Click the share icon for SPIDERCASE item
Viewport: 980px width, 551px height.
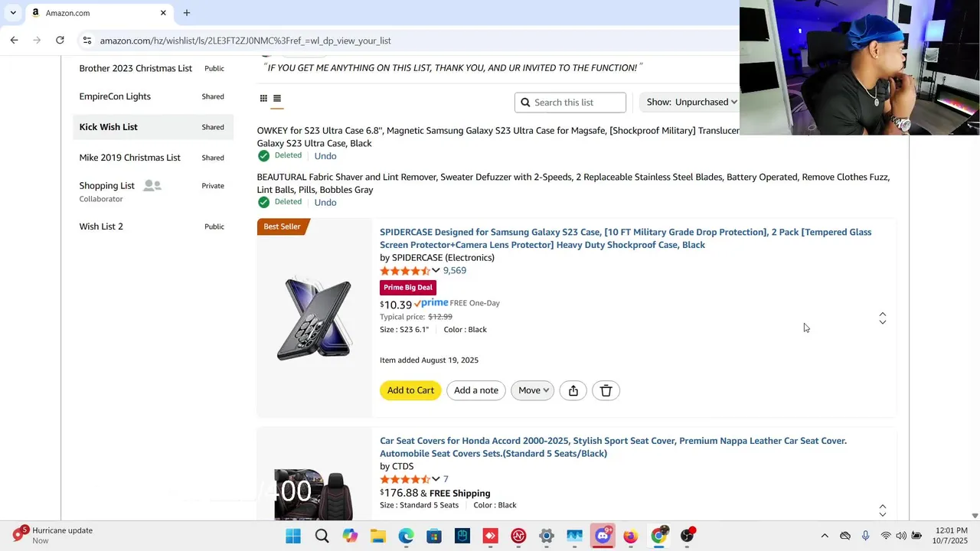573,390
